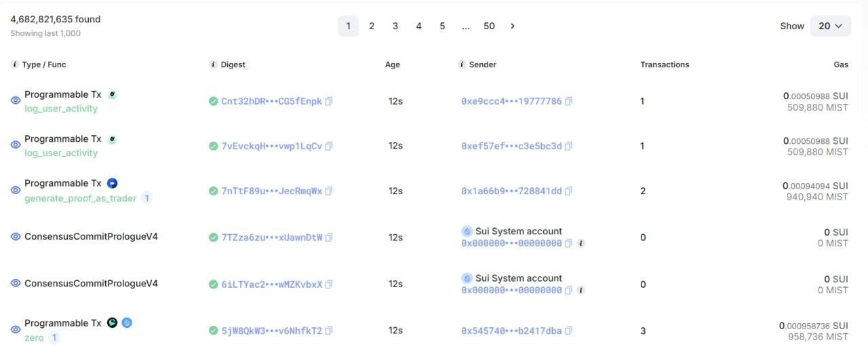This screenshot has height=355, width=868.
Task: Copy digest 6iLTYac2•••wMZKvbxX
Action: 329,284
